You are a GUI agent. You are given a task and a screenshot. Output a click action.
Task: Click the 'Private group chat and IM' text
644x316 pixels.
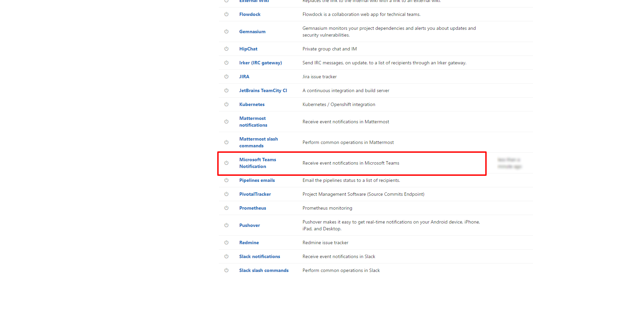[x=330, y=49]
